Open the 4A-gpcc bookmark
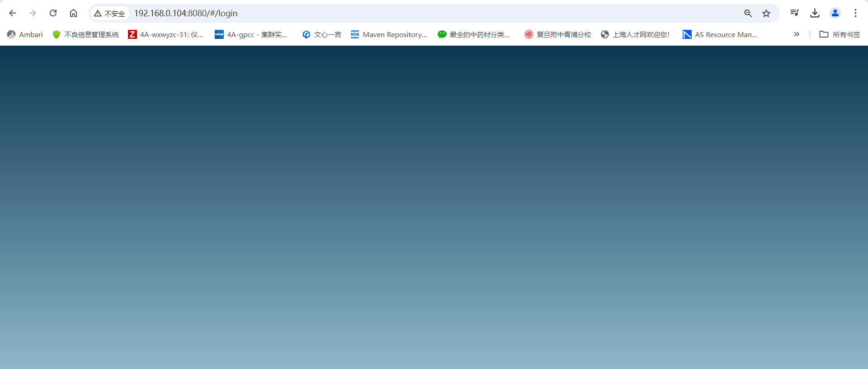The image size is (868, 369). click(x=251, y=34)
